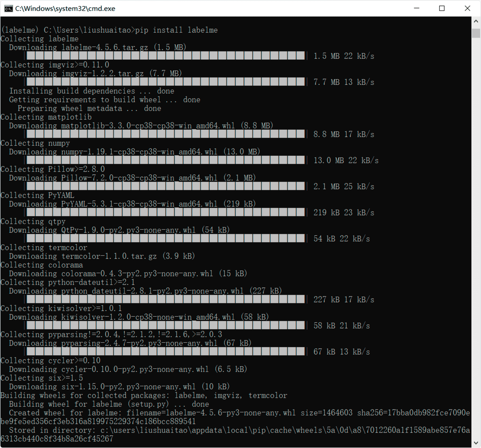The width and height of the screenshot is (481, 448).
Task: Open system menu via command prompt icon
Action: tap(8, 8)
